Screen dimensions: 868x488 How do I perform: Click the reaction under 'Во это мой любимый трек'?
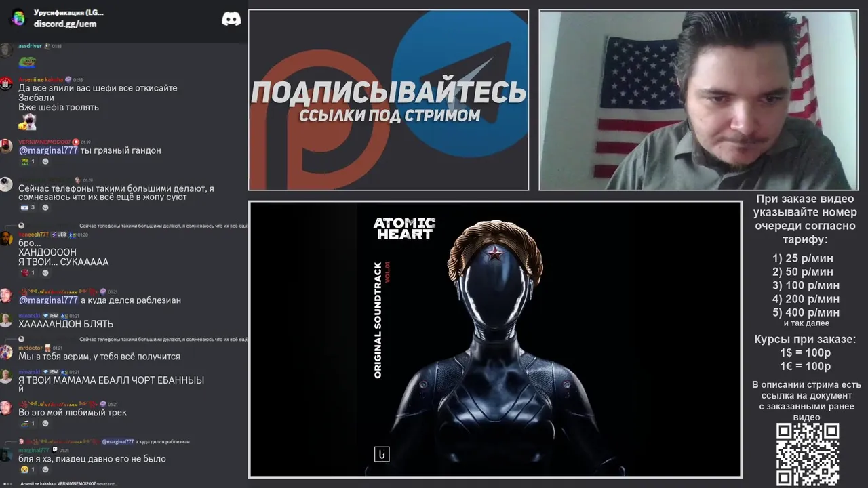pyautogui.click(x=28, y=423)
